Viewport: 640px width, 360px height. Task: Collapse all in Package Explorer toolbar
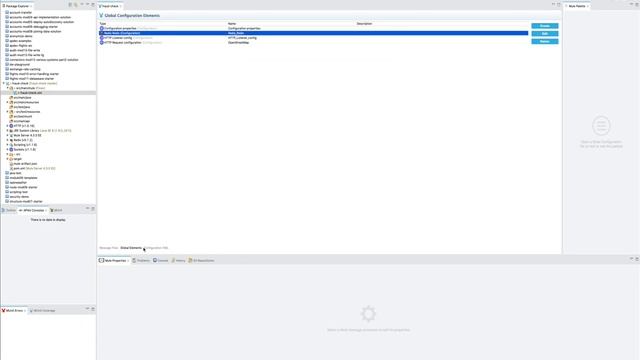coord(70,5)
